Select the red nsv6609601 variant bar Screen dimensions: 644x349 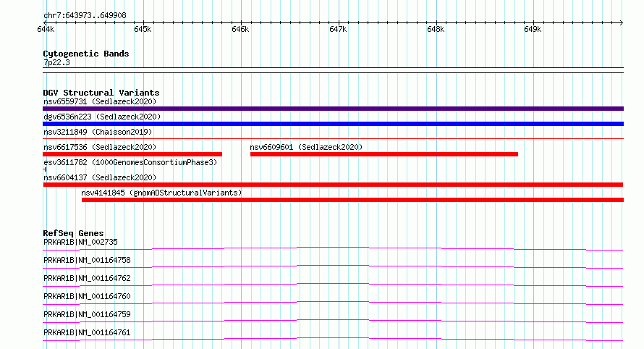click(x=384, y=154)
